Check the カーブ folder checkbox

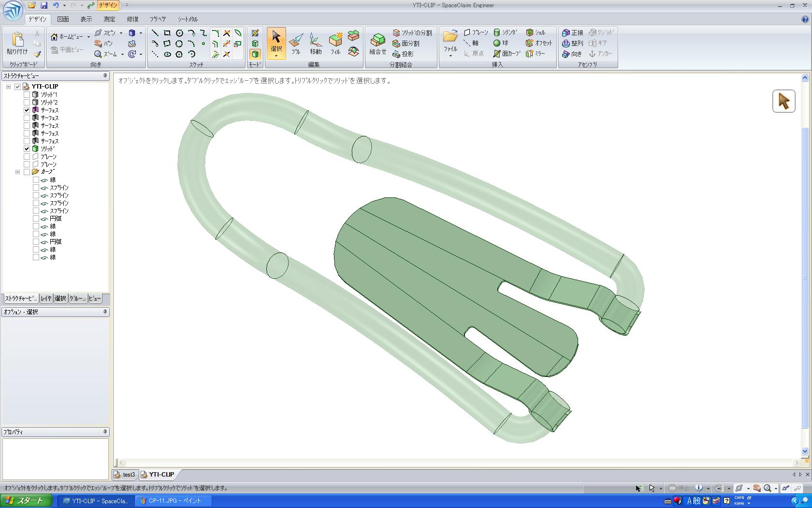pos(27,172)
